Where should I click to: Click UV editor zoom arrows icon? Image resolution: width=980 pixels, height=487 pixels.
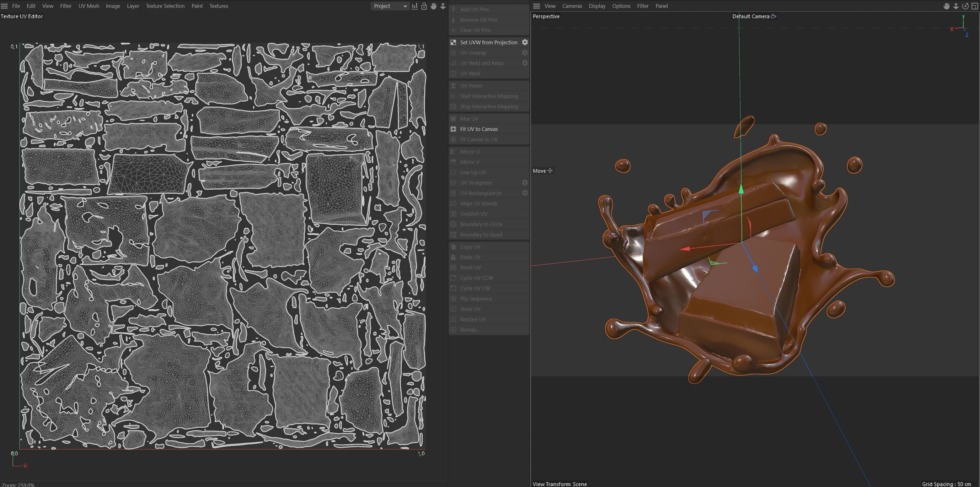pos(443,6)
